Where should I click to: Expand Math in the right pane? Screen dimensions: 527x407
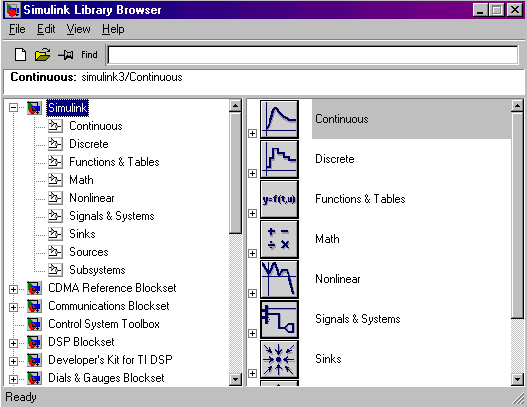[x=252, y=253]
